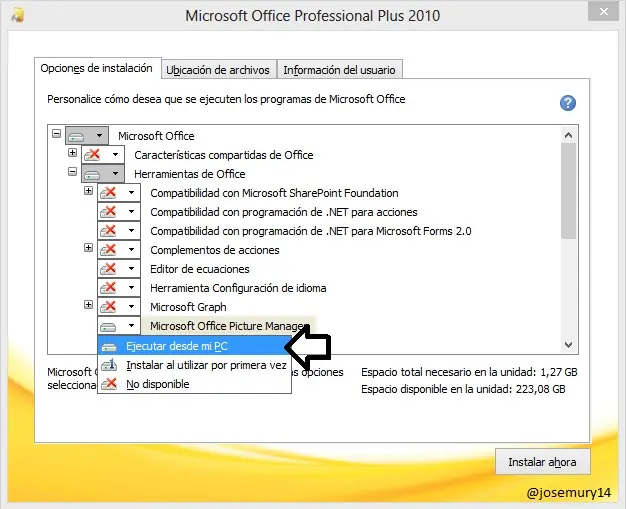The width and height of the screenshot is (627, 509).
Task: Click the Instalar ahora button
Action: [x=542, y=462]
